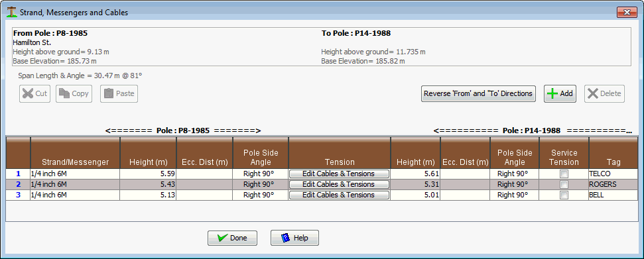Click Strand/Messenger cell in row 1
Viewport: 644px width, 259px height.
75,174
